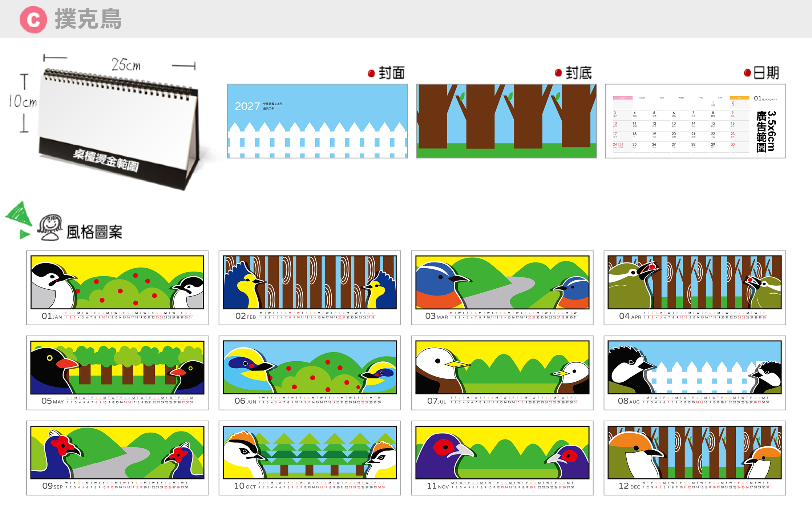Viewport: 812px width, 518px height.
Task: Open the 2027 front cover image
Action: (x=317, y=121)
